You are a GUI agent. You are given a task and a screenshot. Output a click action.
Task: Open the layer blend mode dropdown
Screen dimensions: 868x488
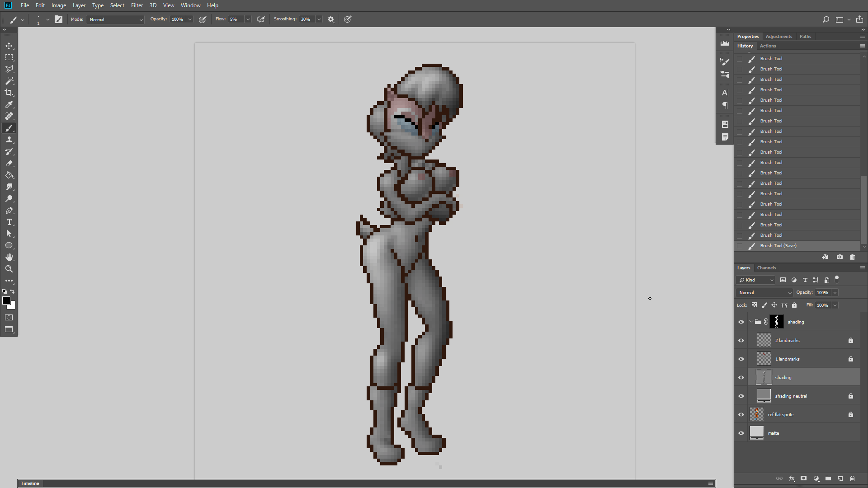pyautogui.click(x=764, y=292)
